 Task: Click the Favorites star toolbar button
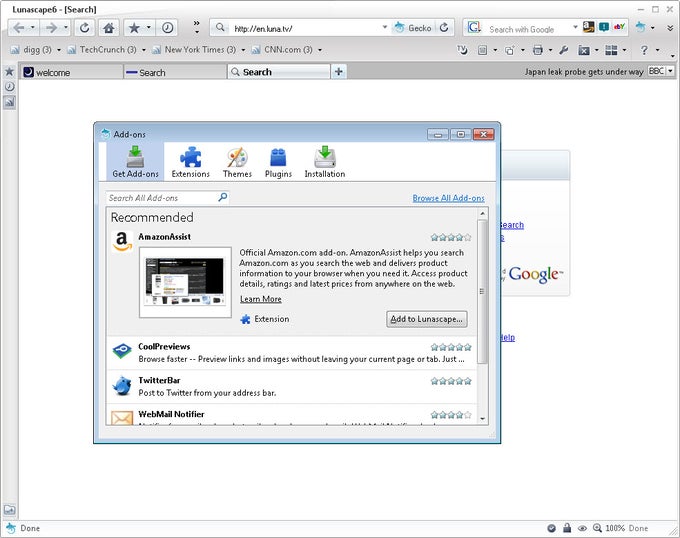[x=134, y=28]
